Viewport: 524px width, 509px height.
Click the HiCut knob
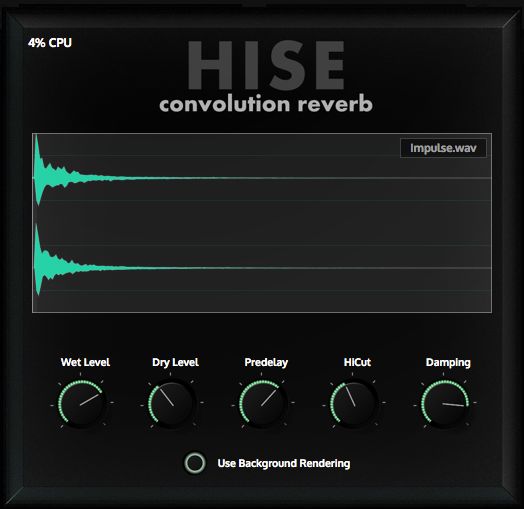coord(354,404)
